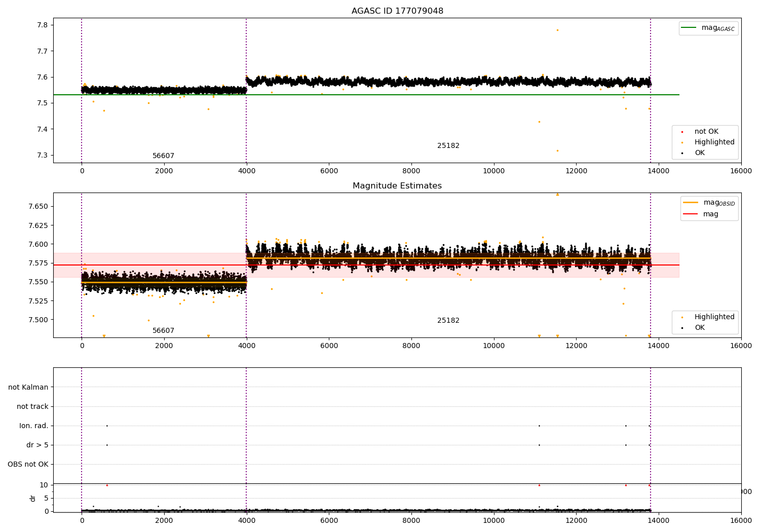The width and height of the screenshot is (760, 532).
Task: Click the highest orange outlier near 7.8
Action: coord(557,30)
